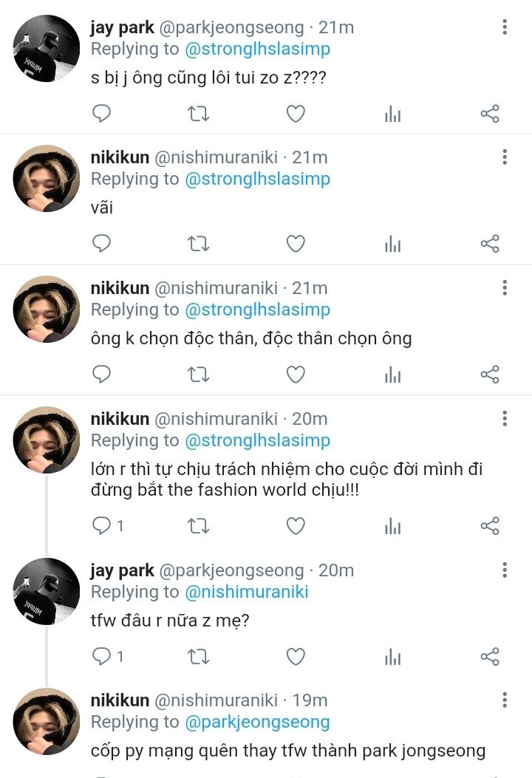Expand options menu on 'cốp py mạng' tweet

click(505, 700)
